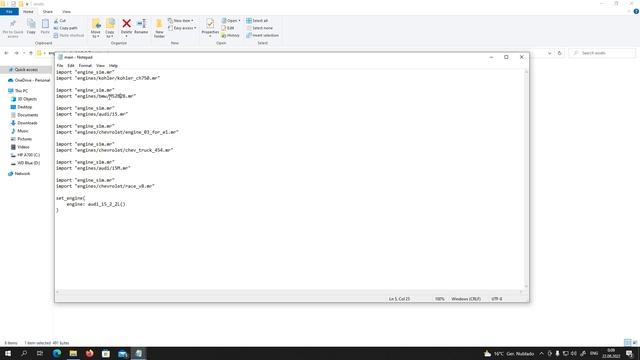Viewport: 640px width, 360px height.
Task: Open the Copy to dropdown in ribbon
Action: coord(110,28)
